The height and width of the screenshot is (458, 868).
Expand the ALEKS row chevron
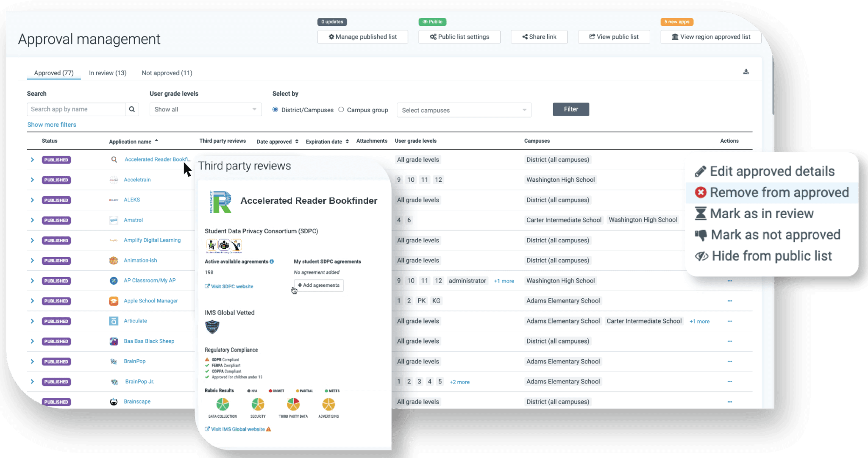[x=32, y=200]
